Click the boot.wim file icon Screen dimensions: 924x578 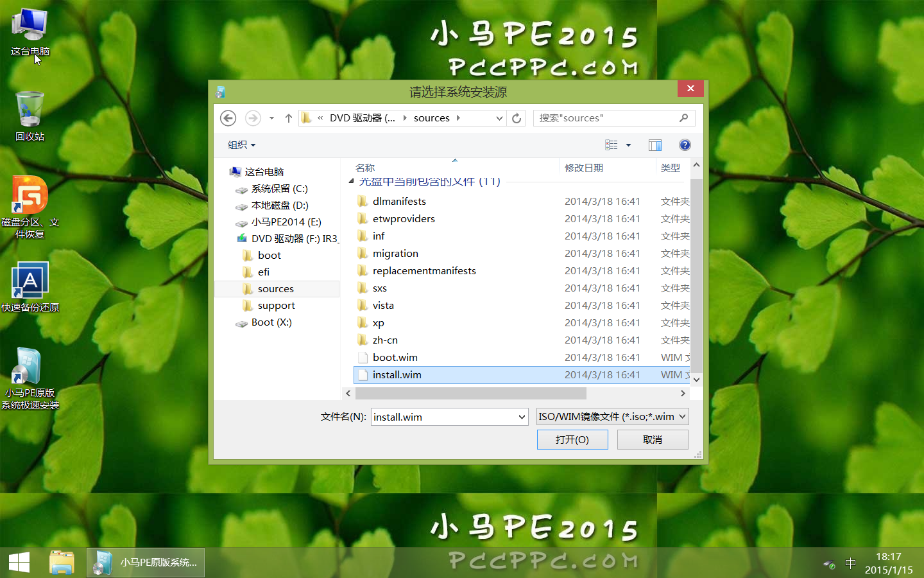(x=363, y=358)
